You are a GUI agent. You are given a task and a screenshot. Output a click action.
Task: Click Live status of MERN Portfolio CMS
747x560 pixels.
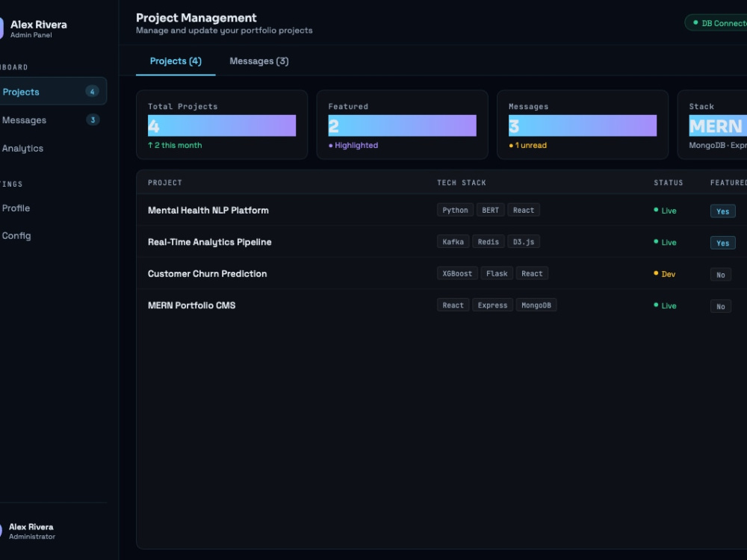pyautogui.click(x=665, y=305)
